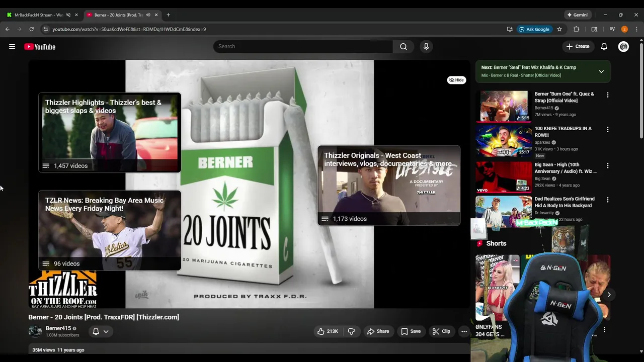Open 100 KNIFE TRADEUPS video thumbnail

504,141
